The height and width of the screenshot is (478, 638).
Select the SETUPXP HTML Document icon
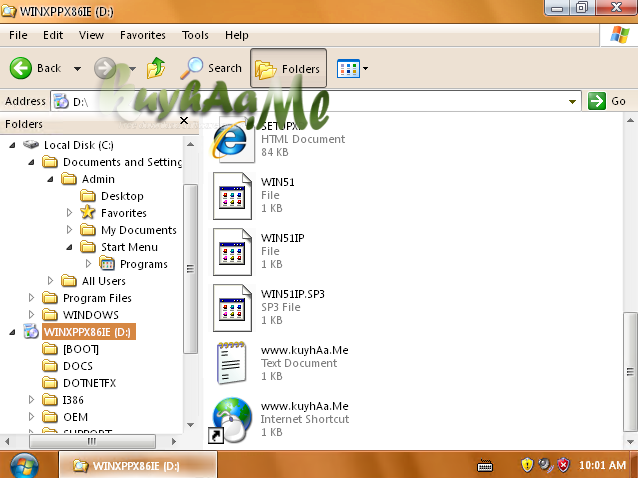tap(232, 140)
